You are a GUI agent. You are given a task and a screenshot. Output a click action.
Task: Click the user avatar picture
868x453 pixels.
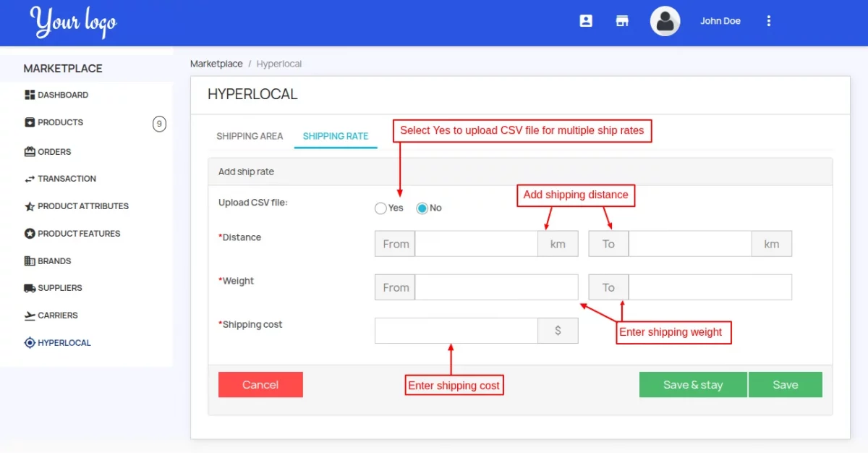click(x=665, y=21)
